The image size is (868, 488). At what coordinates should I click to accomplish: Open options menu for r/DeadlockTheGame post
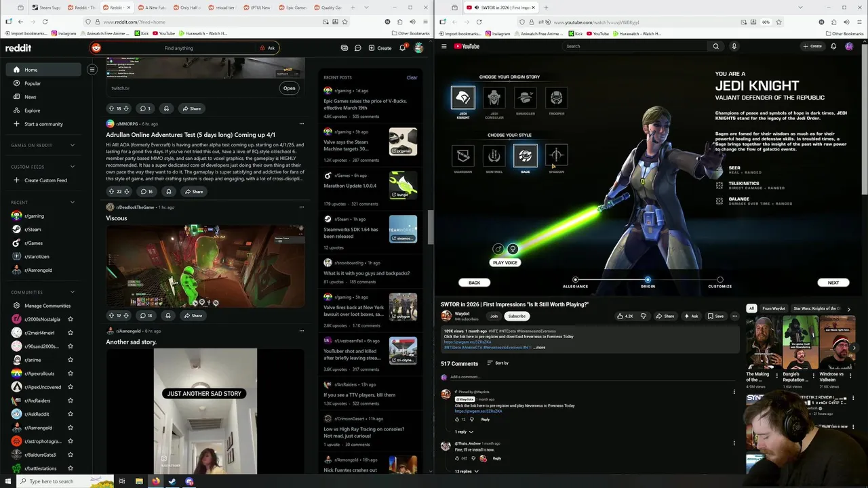(302, 207)
